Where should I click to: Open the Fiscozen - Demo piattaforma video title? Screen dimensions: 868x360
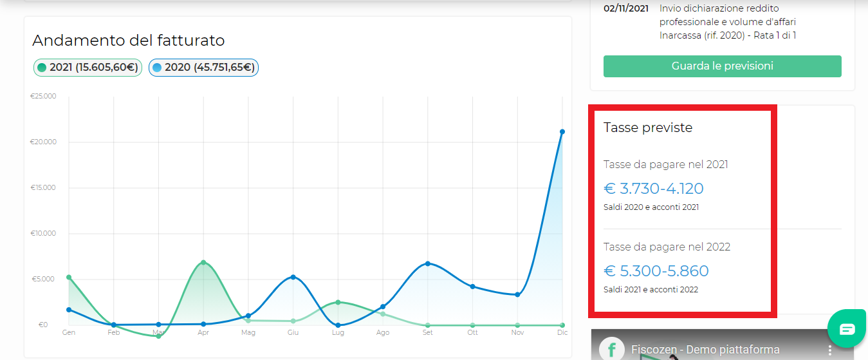[705, 350]
